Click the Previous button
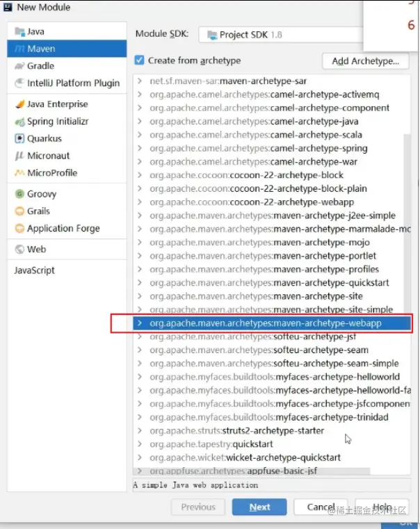Screen dimensions: 420x529 pyautogui.click(x=198, y=507)
